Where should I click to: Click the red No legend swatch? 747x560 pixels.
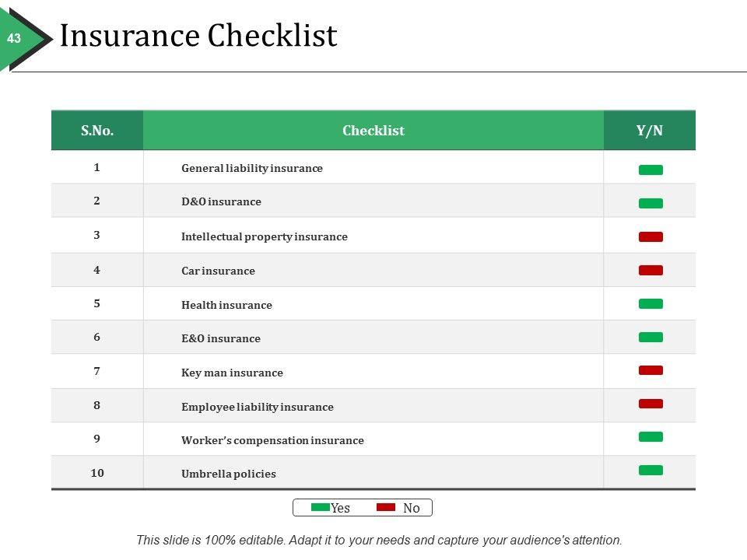386,507
